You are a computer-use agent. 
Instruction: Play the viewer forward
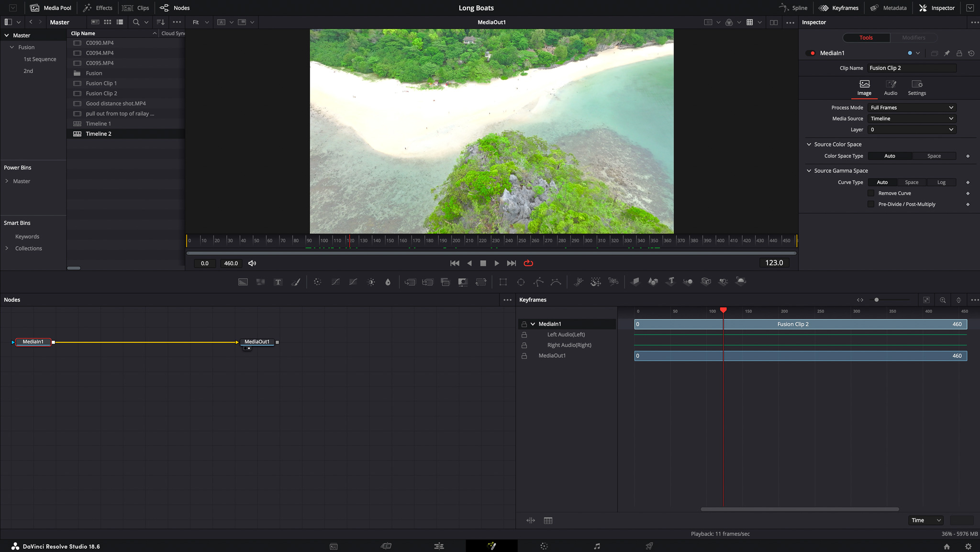(x=497, y=263)
